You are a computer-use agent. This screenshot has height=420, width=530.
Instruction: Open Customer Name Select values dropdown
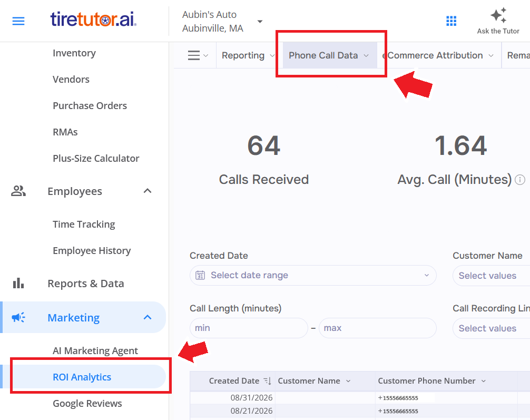click(492, 276)
